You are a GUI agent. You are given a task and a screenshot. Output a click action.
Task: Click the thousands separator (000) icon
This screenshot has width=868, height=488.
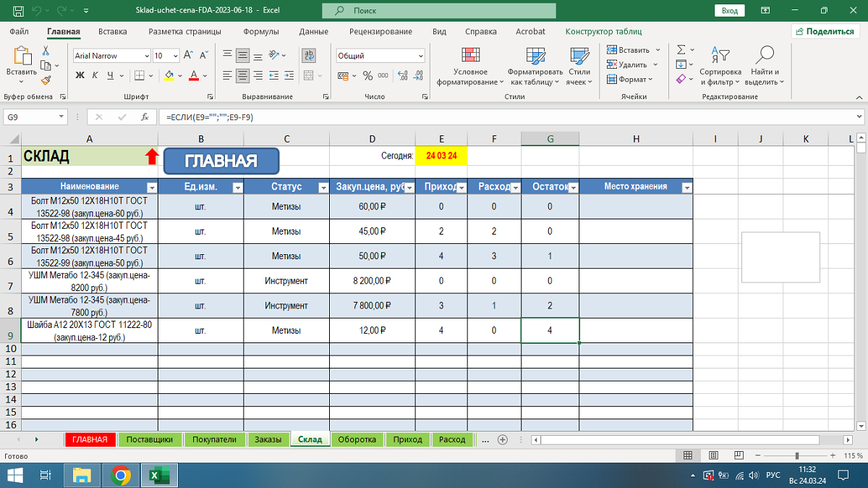[x=382, y=75]
